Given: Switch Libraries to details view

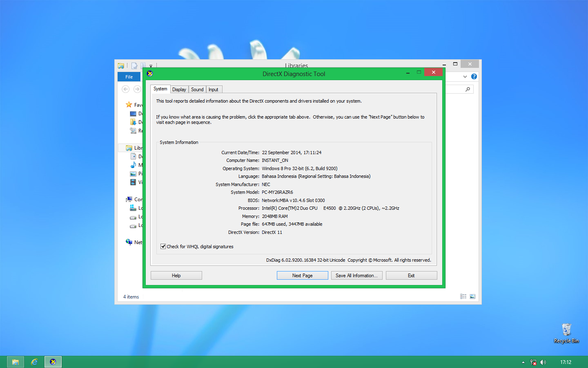Looking at the screenshot, I should click(463, 296).
